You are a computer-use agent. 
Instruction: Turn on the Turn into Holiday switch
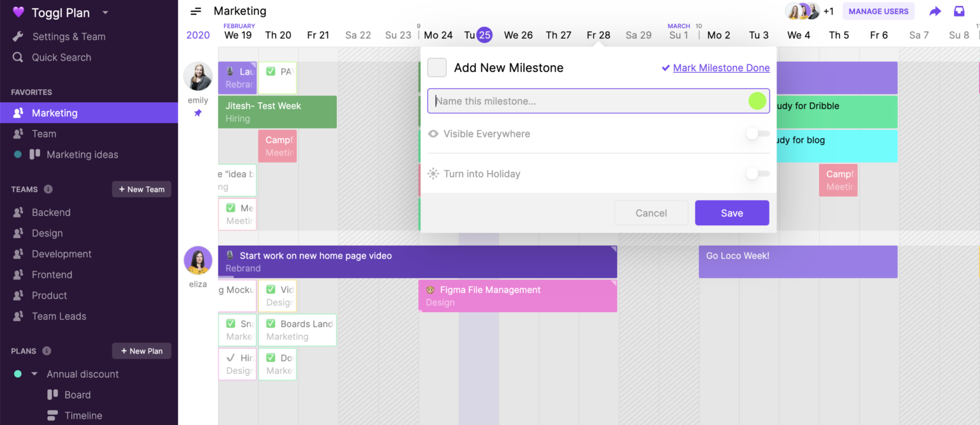[757, 173]
